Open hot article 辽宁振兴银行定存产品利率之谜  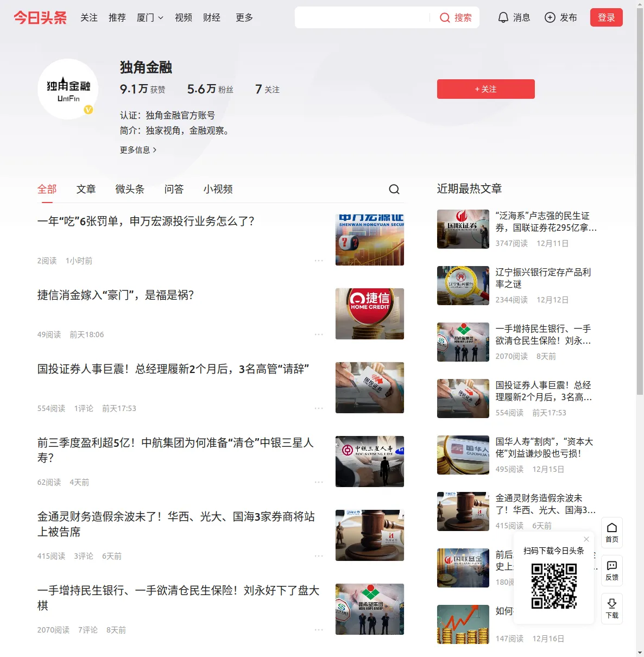pyautogui.click(x=543, y=279)
